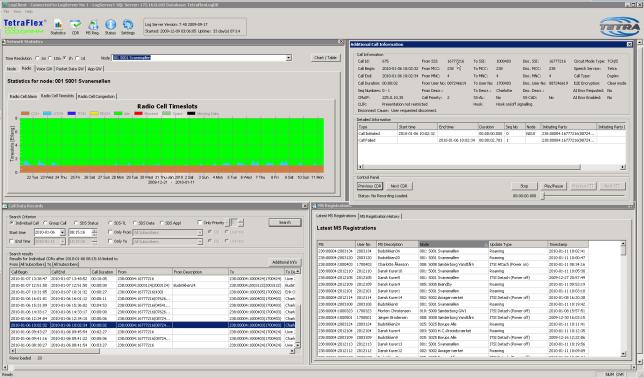
Task: Close the Additional Call Information window
Action: pos(629,44)
